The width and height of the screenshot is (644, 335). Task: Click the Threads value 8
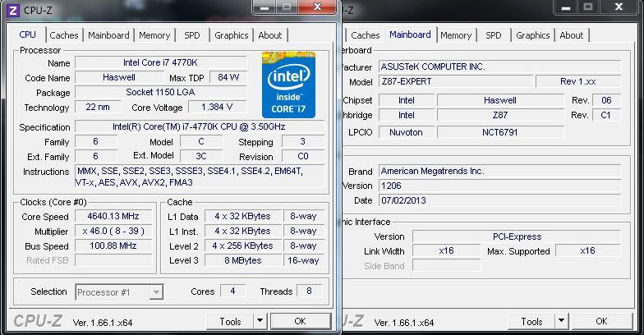(x=309, y=291)
